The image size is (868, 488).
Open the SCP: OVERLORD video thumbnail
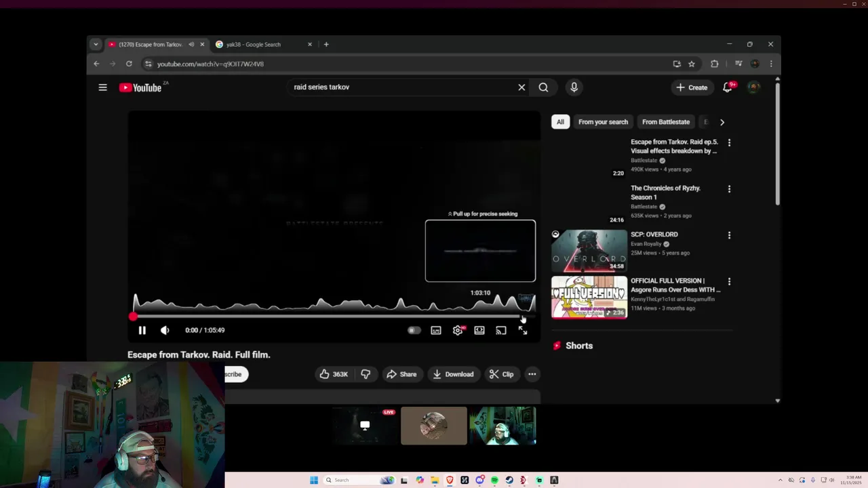(x=589, y=251)
